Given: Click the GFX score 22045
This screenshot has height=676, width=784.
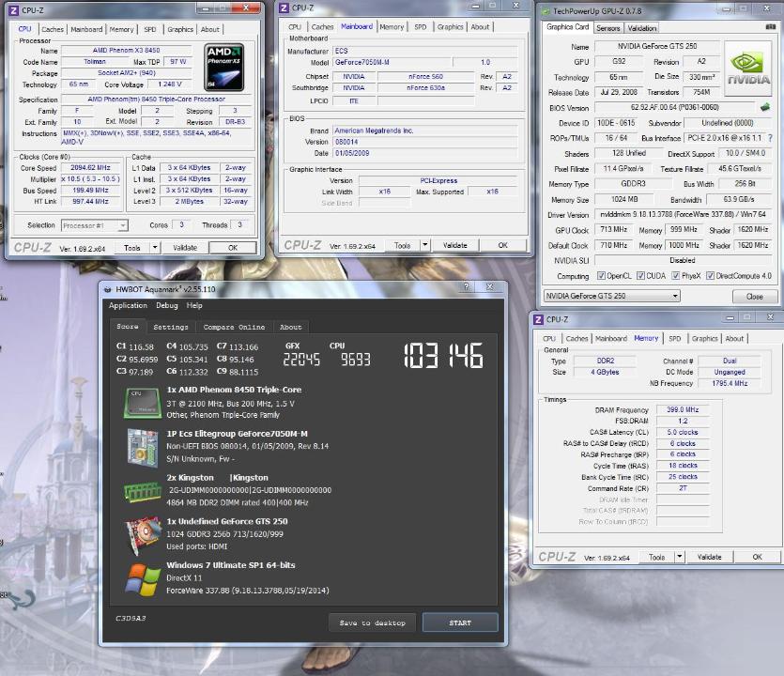Looking at the screenshot, I should click(301, 359).
